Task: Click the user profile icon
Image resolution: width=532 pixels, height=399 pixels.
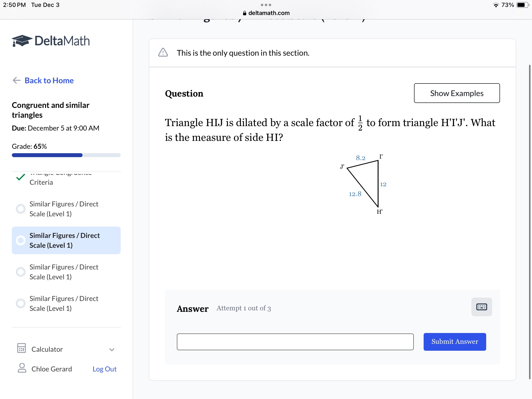Action: coord(22,368)
